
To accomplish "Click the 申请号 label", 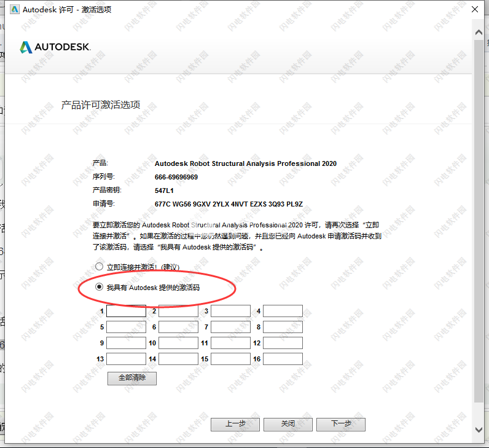I will click(104, 204).
